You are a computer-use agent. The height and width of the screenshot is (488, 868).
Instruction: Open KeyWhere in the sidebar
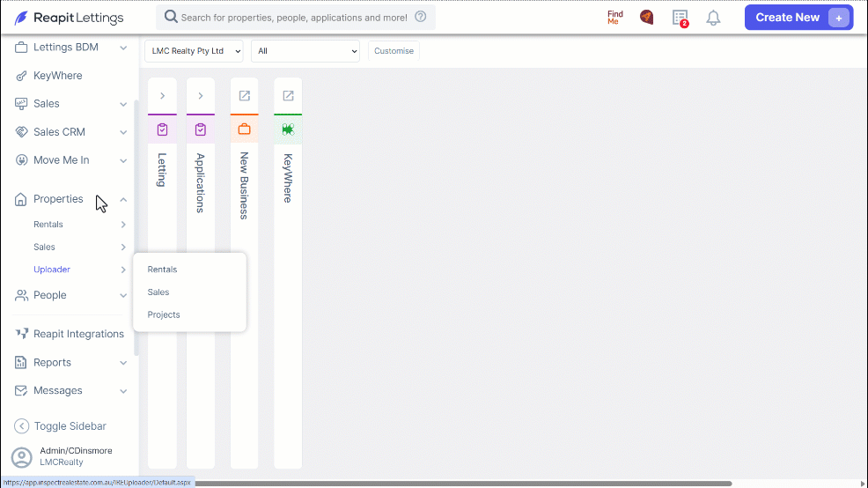57,76
